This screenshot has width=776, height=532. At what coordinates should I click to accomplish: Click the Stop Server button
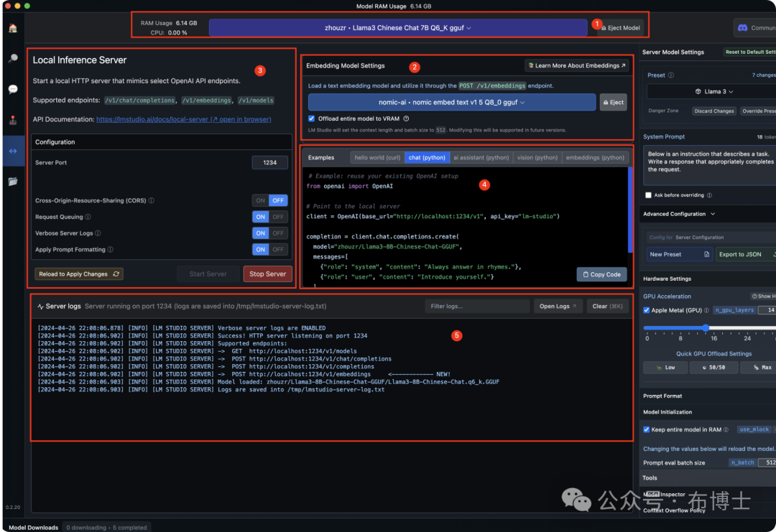268,274
